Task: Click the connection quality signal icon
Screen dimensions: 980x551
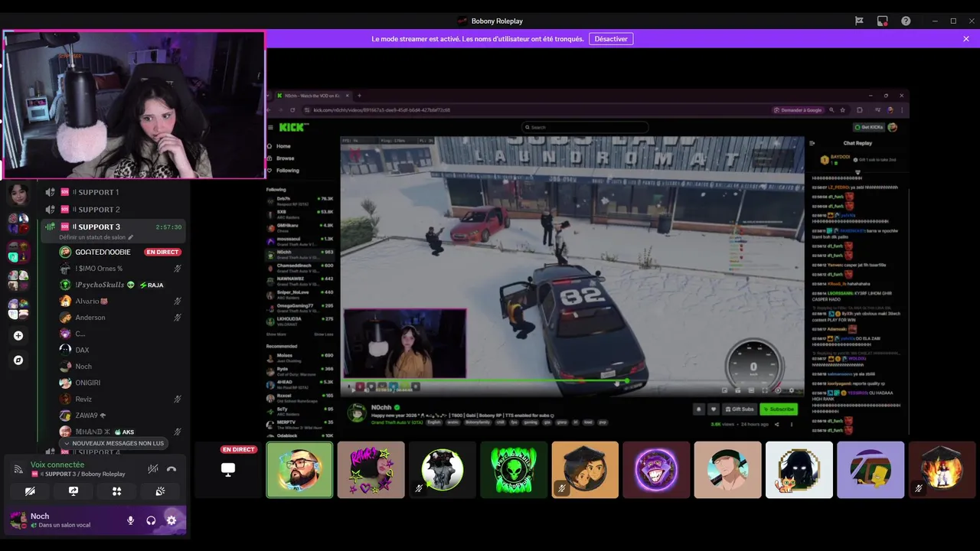Action: (x=18, y=469)
